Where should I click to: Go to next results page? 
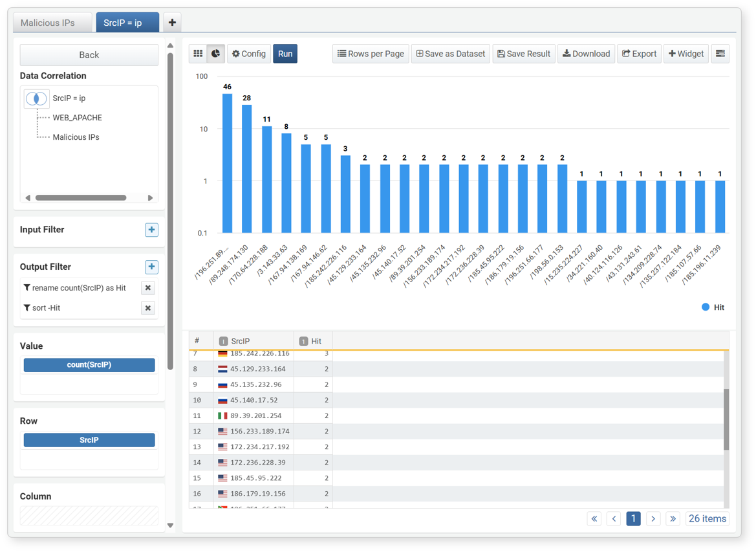[x=653, y=519]
